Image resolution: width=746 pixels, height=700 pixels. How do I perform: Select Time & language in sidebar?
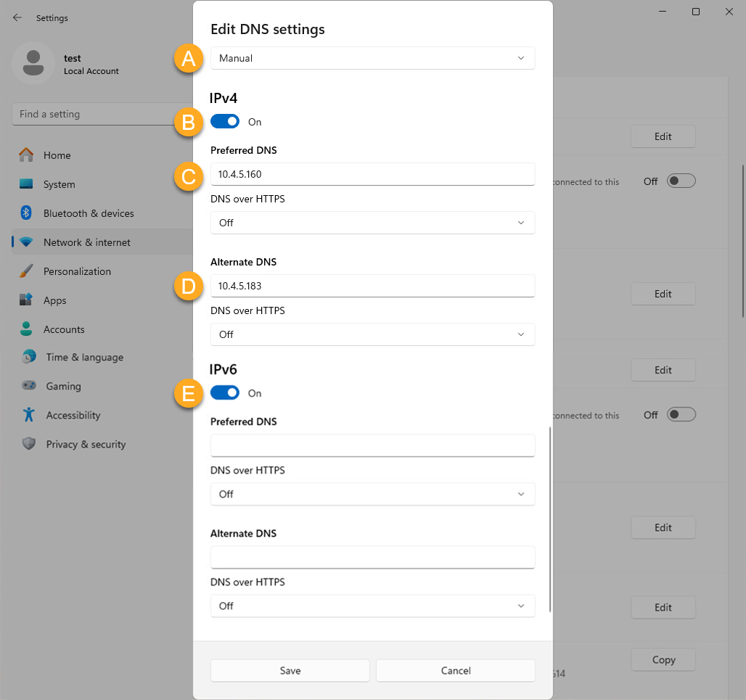(84, 357)
